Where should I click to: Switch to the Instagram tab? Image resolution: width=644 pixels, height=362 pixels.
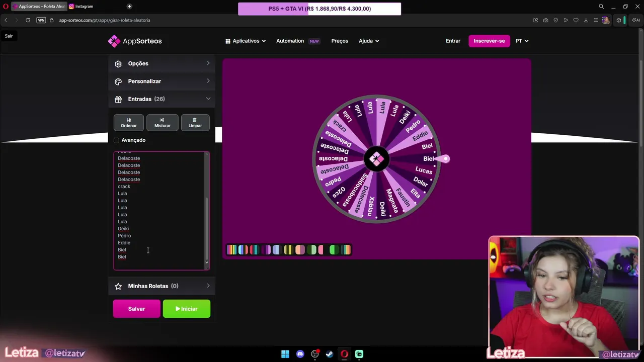(x=95, y=7)
